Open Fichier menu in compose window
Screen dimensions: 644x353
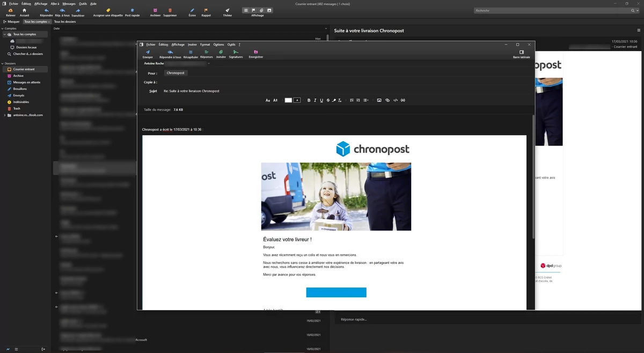tap(151, 45)
